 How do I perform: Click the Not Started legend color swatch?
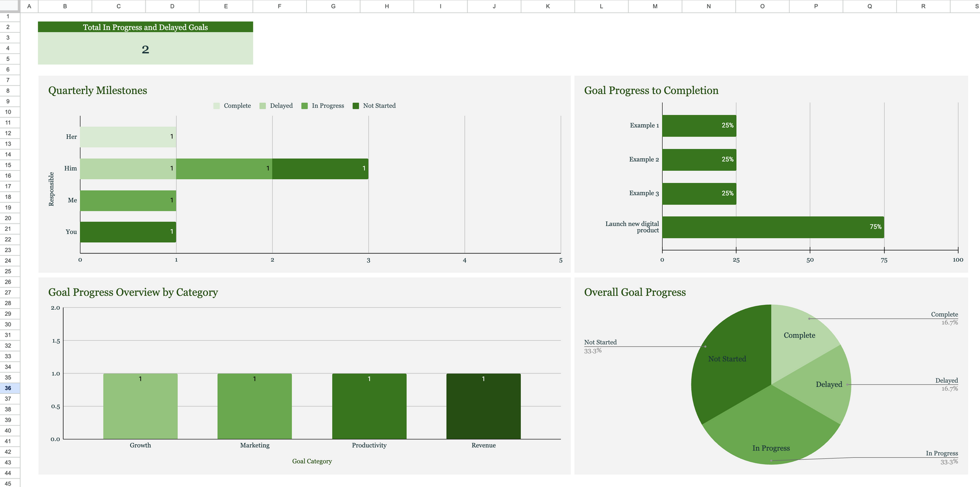[x=356, y=106]
